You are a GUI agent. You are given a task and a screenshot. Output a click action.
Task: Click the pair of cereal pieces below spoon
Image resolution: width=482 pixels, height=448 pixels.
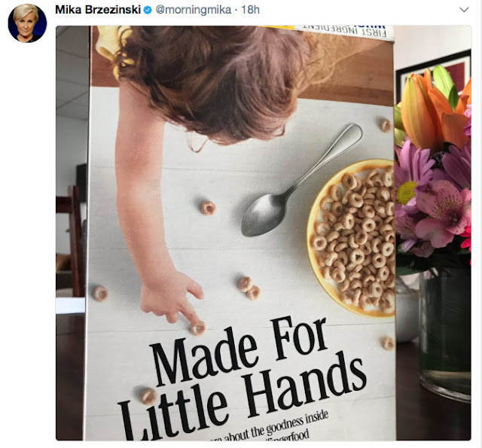[249, 288]
